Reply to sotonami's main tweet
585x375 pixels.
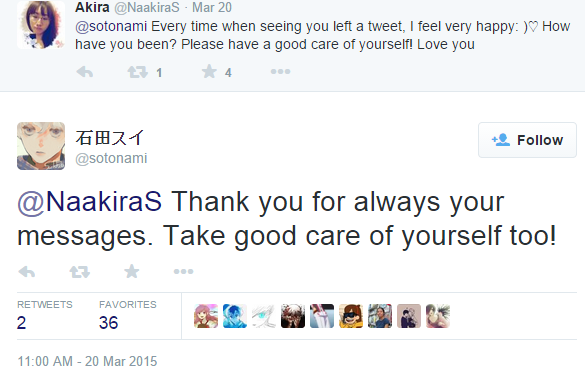pyautogui.click(x=27, y=272)
